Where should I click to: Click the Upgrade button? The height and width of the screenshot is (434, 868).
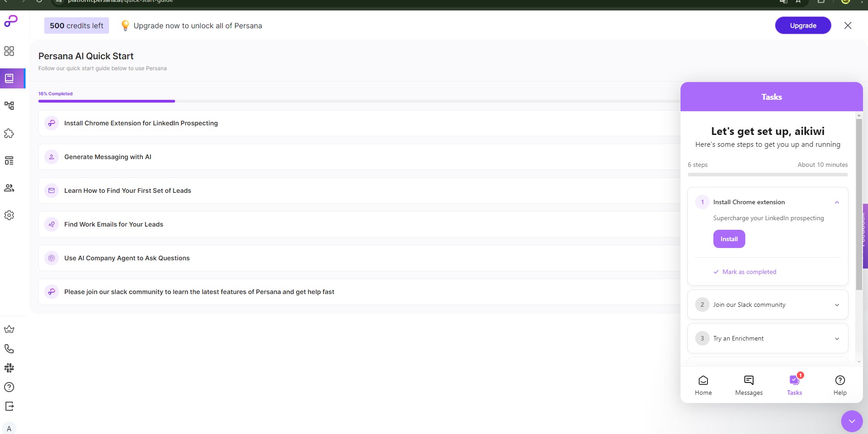point(803,26)
